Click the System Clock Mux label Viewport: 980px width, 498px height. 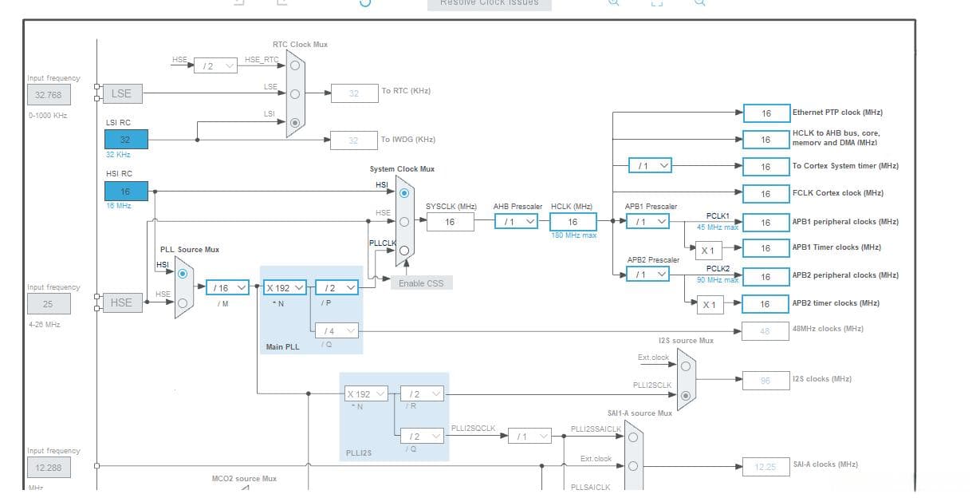[x=403, y=169]
